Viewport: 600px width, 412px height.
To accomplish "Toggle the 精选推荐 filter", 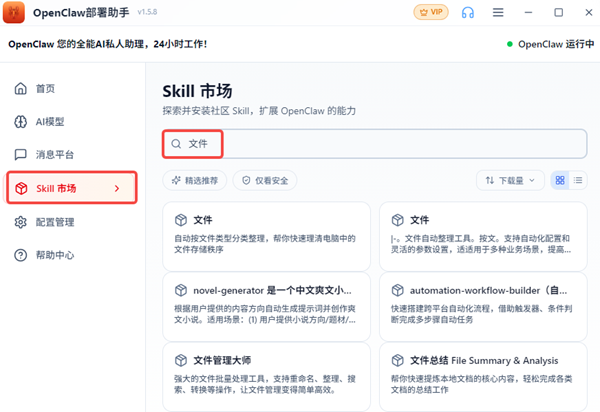I will point(195,180).
